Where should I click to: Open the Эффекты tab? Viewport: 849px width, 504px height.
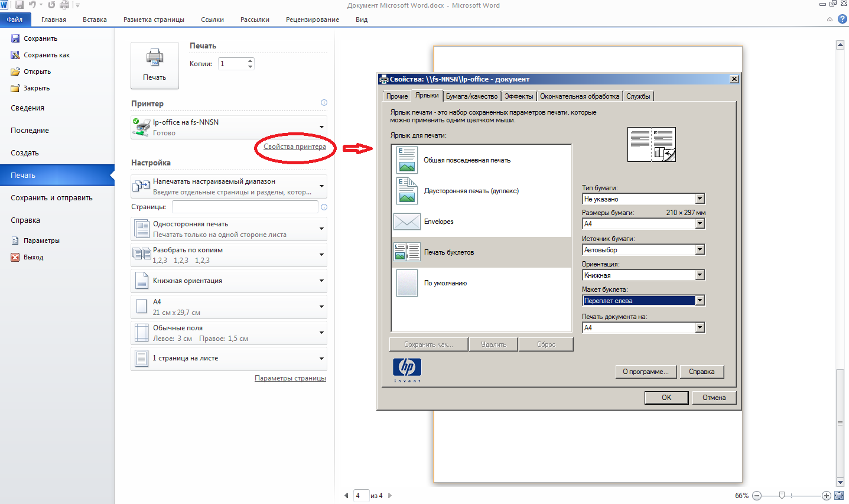519,96
